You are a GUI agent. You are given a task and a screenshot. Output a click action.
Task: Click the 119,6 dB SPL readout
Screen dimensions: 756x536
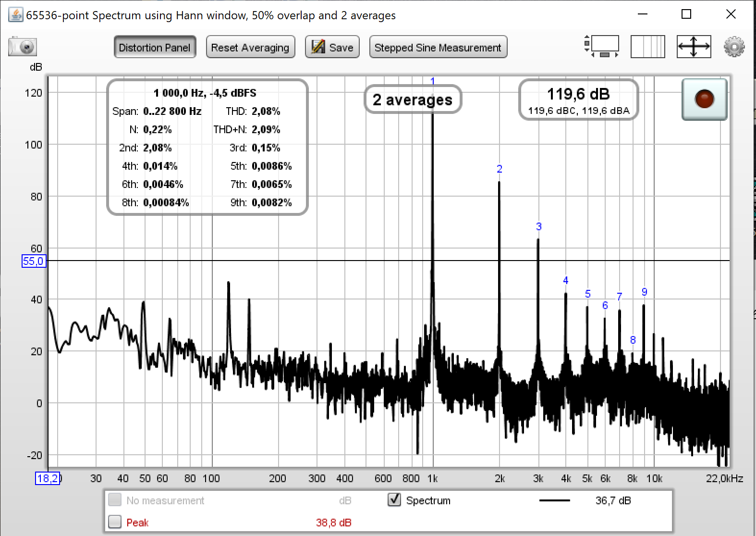(578, 94)
